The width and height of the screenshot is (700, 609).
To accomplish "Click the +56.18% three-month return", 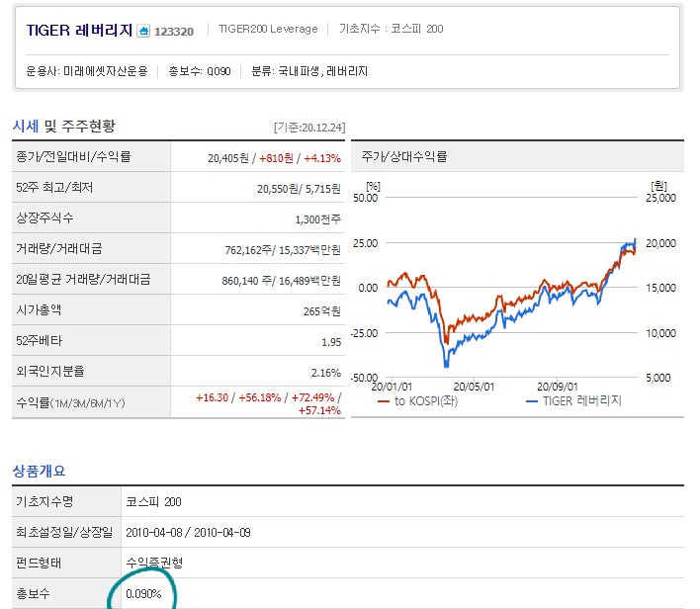I will 260,397.
